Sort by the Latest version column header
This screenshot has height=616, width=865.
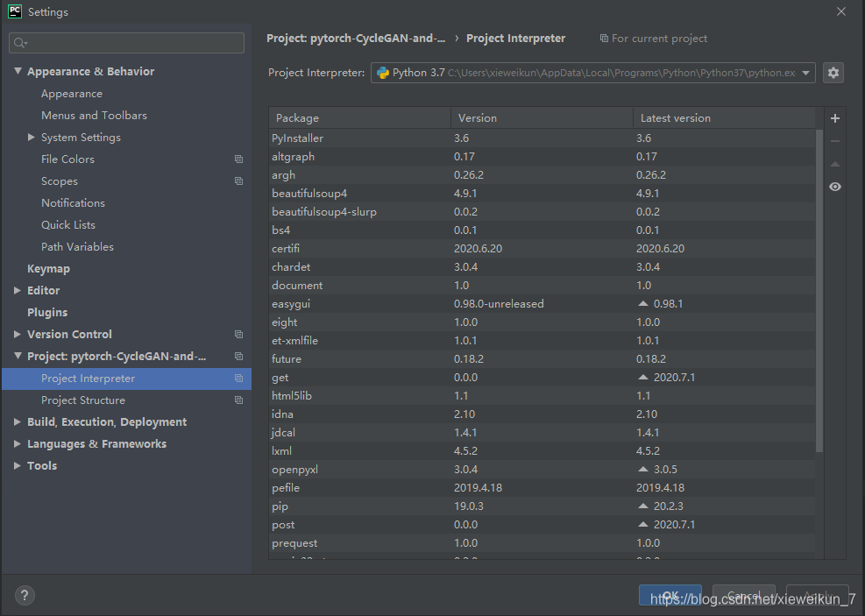[x=724, y=118]
